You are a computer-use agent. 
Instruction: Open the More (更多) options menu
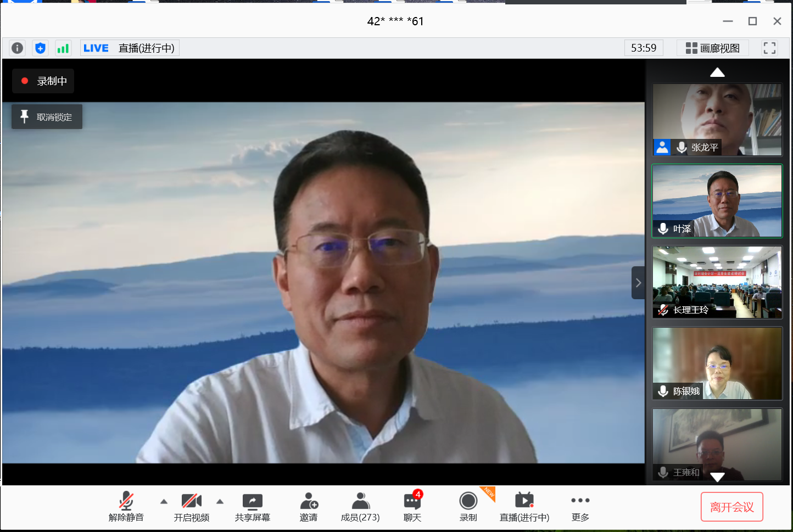[580, 507]
